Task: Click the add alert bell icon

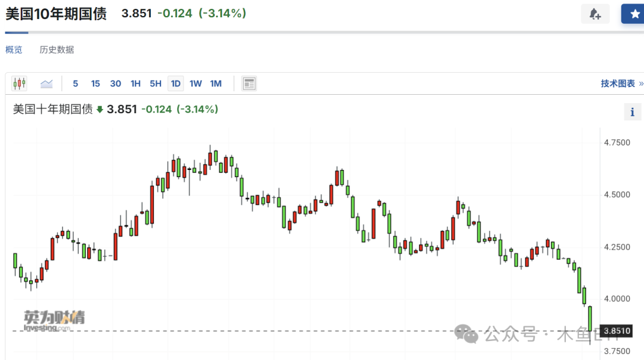Action: (x=595, y=14)
